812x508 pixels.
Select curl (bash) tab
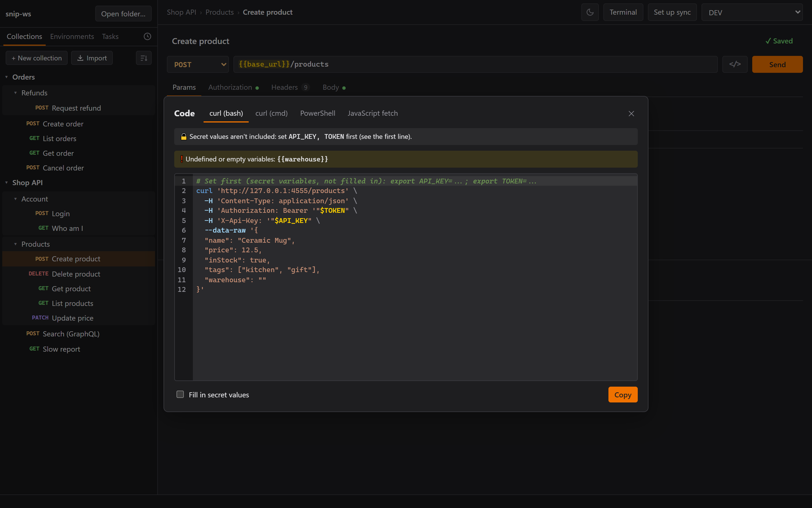point(226,113)
